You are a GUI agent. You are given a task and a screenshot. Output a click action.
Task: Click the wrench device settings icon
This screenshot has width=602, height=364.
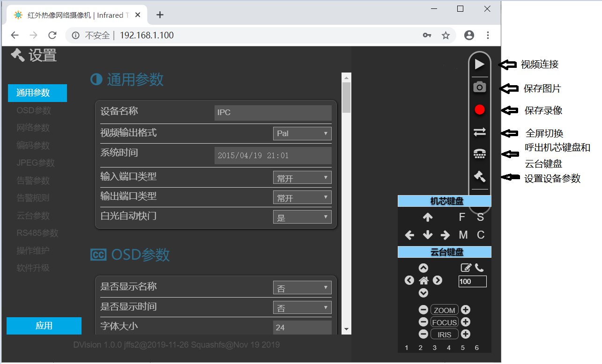[x=479, y=176]
